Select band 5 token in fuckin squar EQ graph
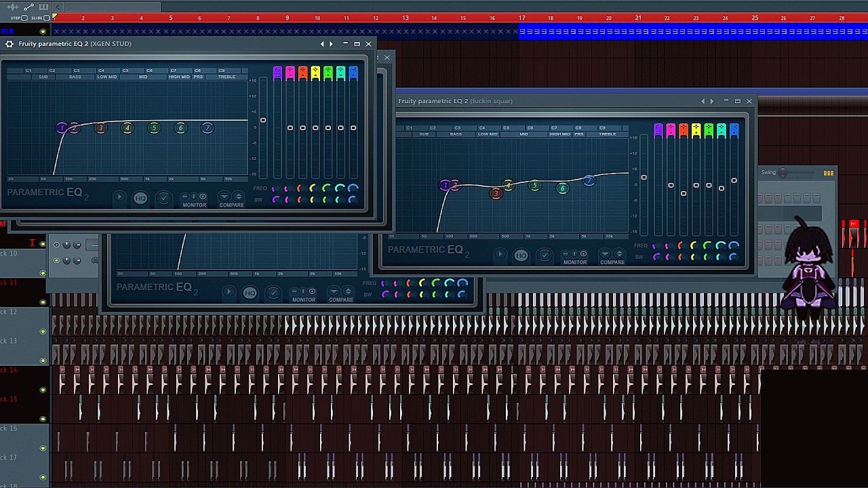 [x=534, y=186]
